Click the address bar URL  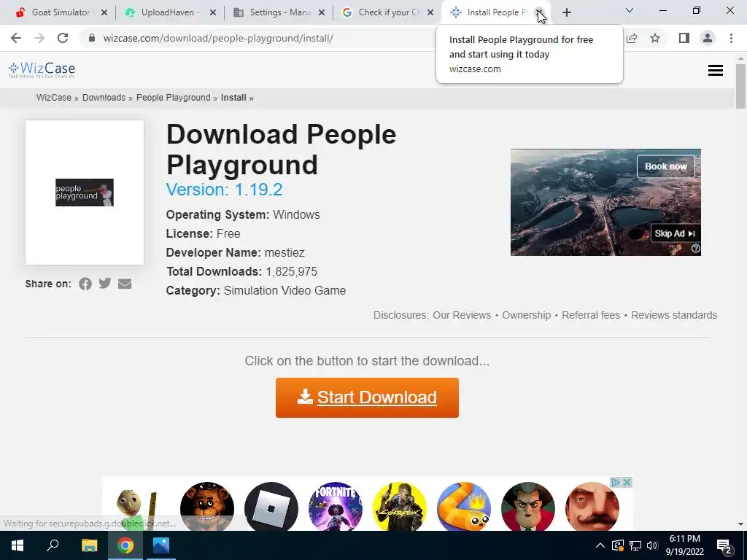point(218,38)
